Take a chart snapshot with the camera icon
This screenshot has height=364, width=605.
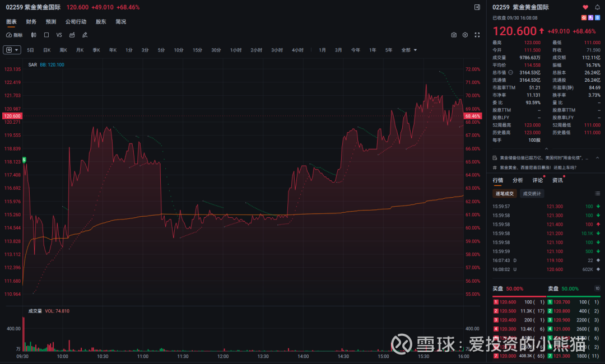click(x=454, y=35)
